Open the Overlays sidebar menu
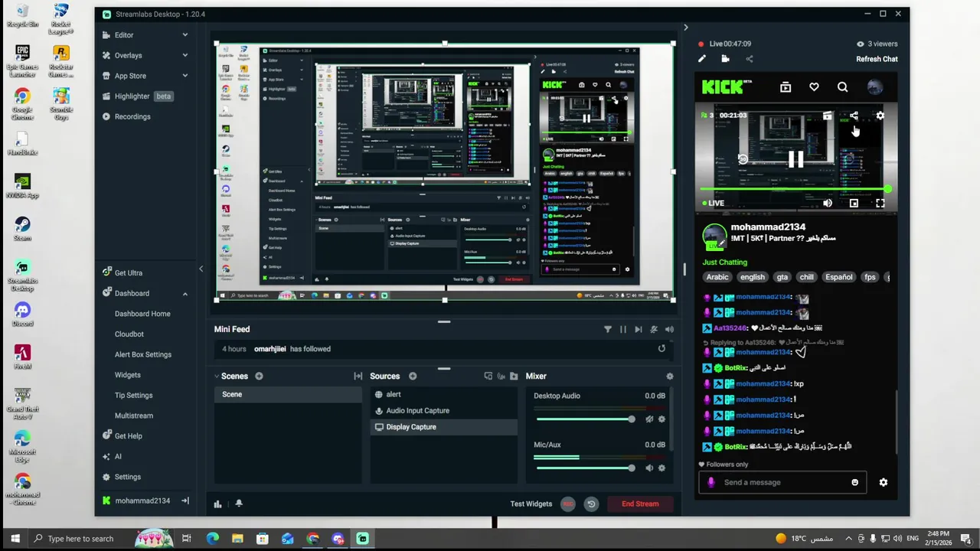 coord(128,55)
